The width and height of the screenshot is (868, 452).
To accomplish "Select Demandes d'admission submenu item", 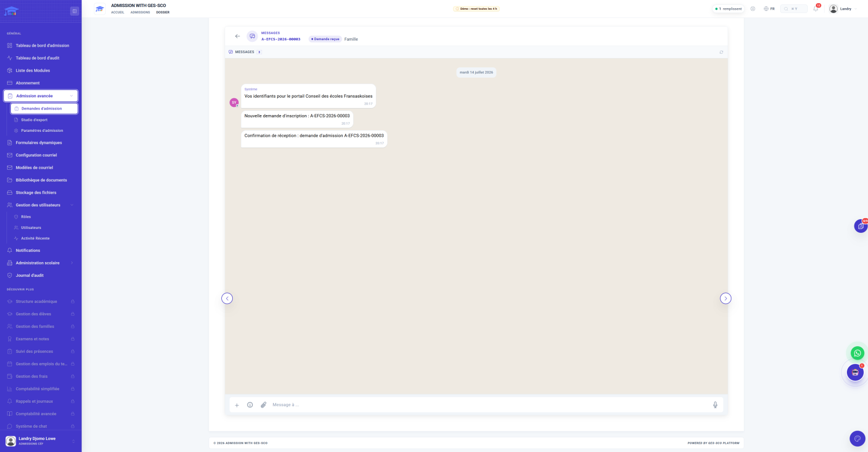I will point(44,109).
